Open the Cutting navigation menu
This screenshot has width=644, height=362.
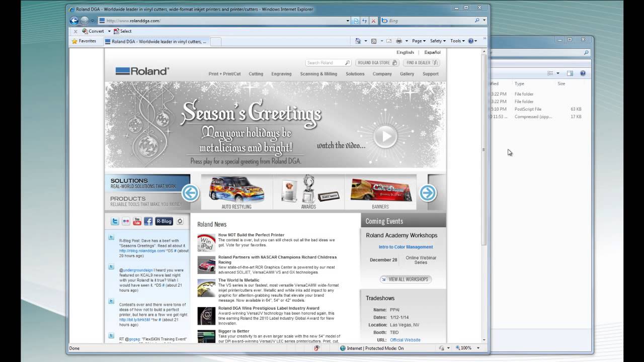pos(256,74)
